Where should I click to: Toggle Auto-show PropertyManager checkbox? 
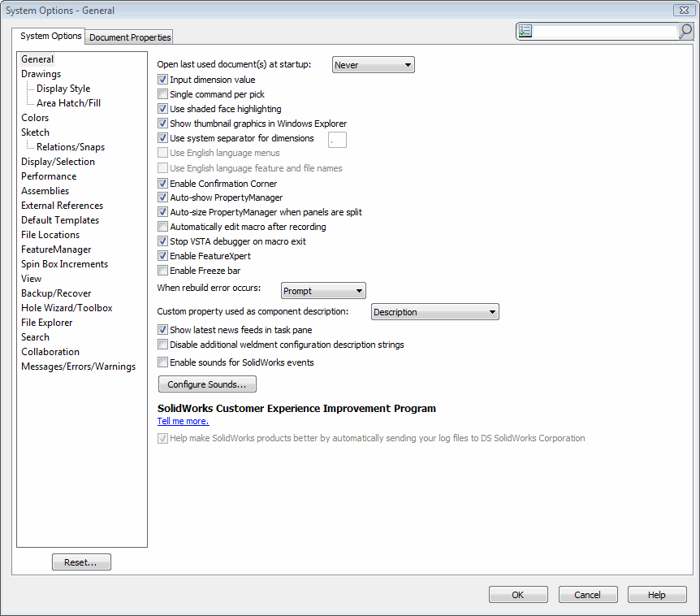[162, 197]
